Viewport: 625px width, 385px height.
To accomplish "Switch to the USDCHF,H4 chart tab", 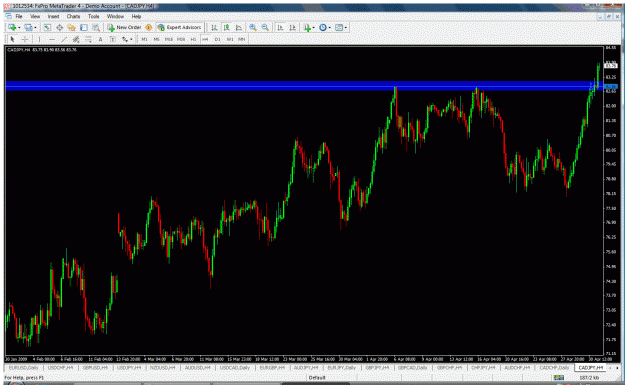I will pos(61,367).
